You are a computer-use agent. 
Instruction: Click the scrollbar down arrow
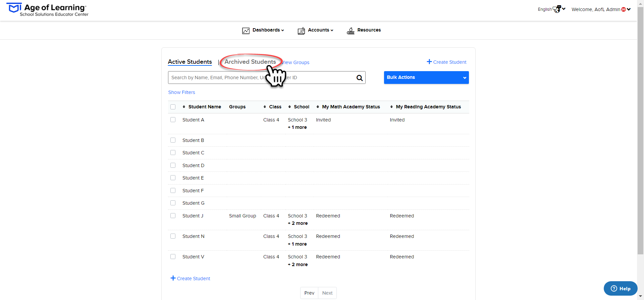(x=641, y=297)
